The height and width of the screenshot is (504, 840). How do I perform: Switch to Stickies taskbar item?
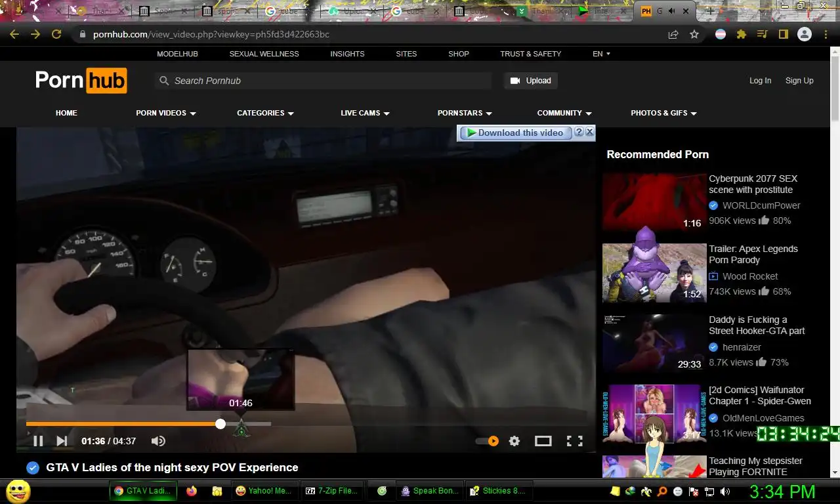point(497,491)
